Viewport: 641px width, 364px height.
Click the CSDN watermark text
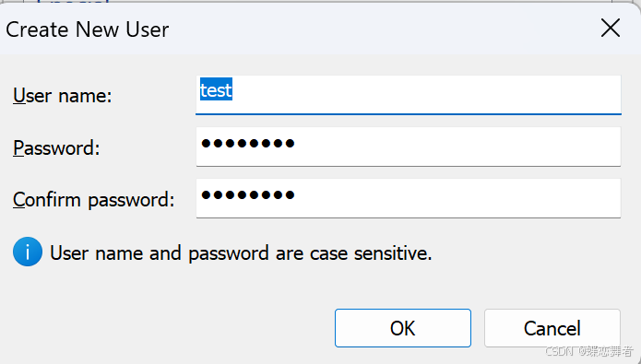588,351
